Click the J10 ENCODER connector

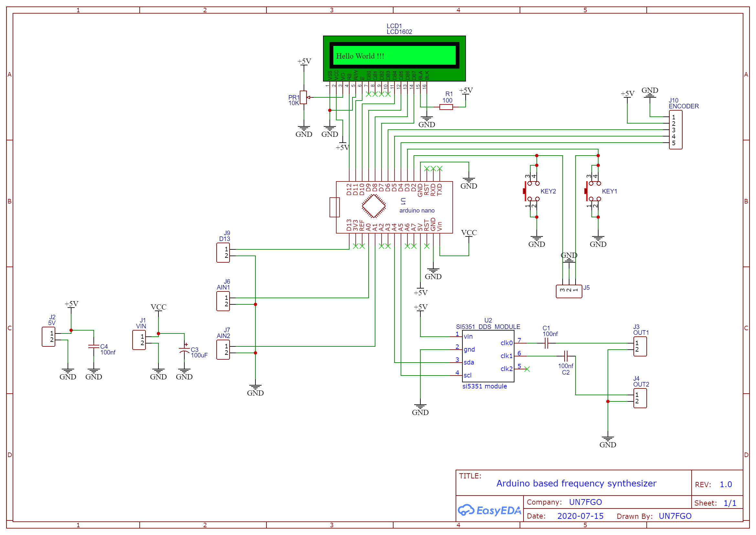[675, 130]
